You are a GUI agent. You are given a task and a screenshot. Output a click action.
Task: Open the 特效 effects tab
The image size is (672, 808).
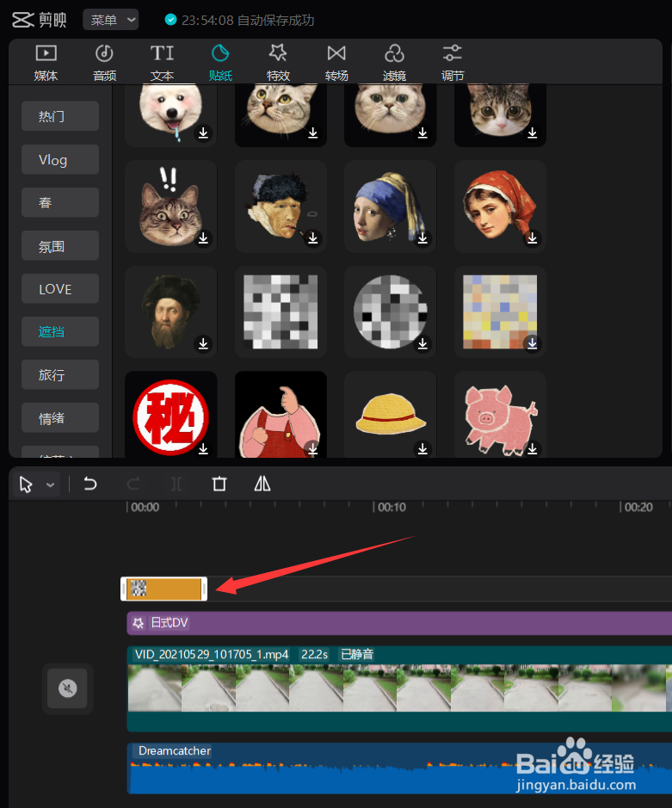coord(278,63)
